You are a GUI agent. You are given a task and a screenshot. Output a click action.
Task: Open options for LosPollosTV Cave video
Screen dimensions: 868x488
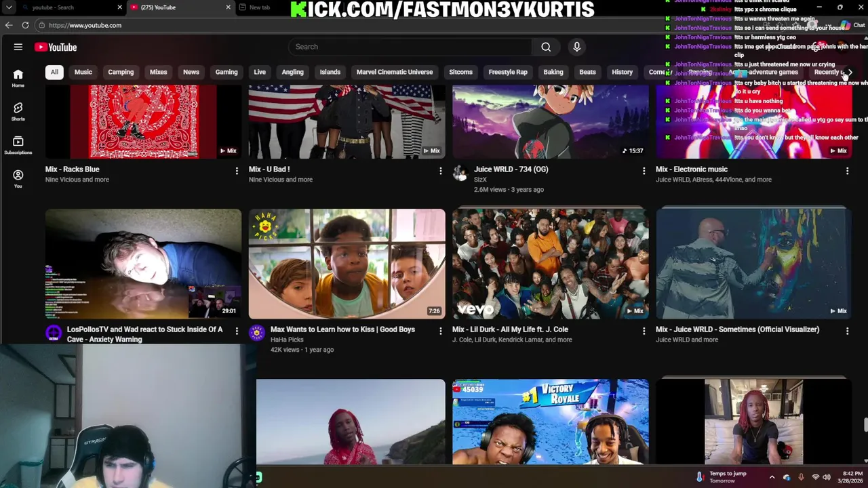coord(237,331)
